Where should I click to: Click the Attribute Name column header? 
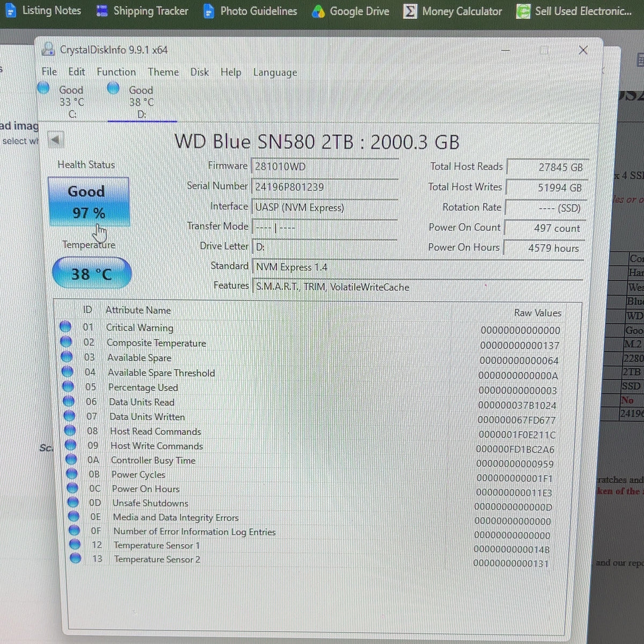click(138, 310)
